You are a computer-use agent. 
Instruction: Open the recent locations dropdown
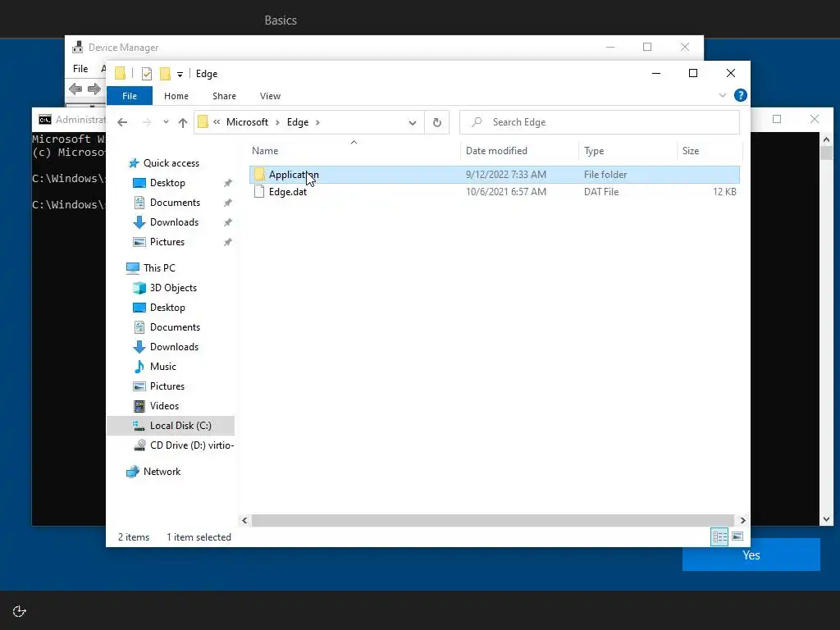coord(166,123)
